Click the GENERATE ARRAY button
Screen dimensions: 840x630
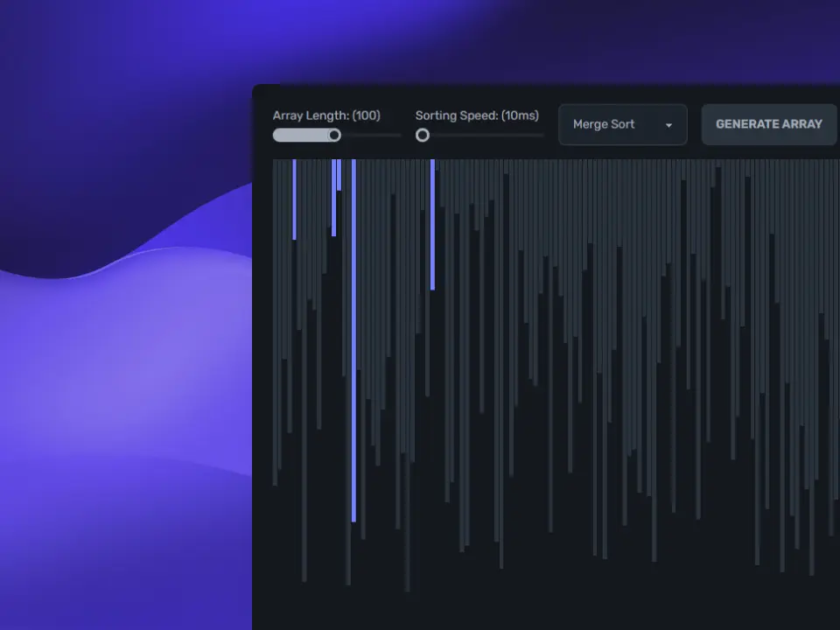769,124
